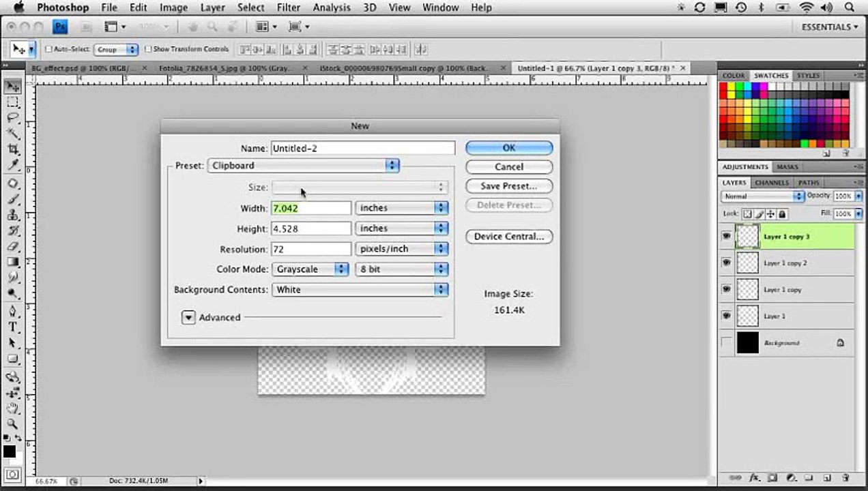Click the Photoshop Ps application icon
Image resolution: width=868 pixels, height=491 pixels.
61,27
